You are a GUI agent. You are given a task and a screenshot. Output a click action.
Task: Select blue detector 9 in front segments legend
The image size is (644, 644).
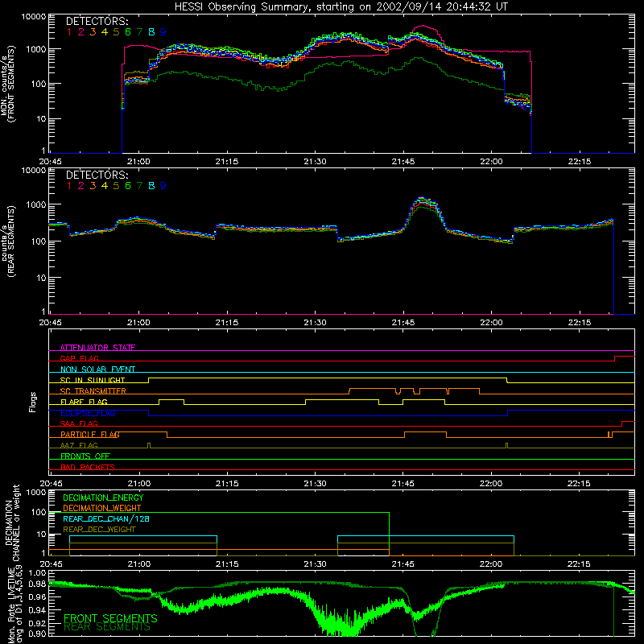163,32
